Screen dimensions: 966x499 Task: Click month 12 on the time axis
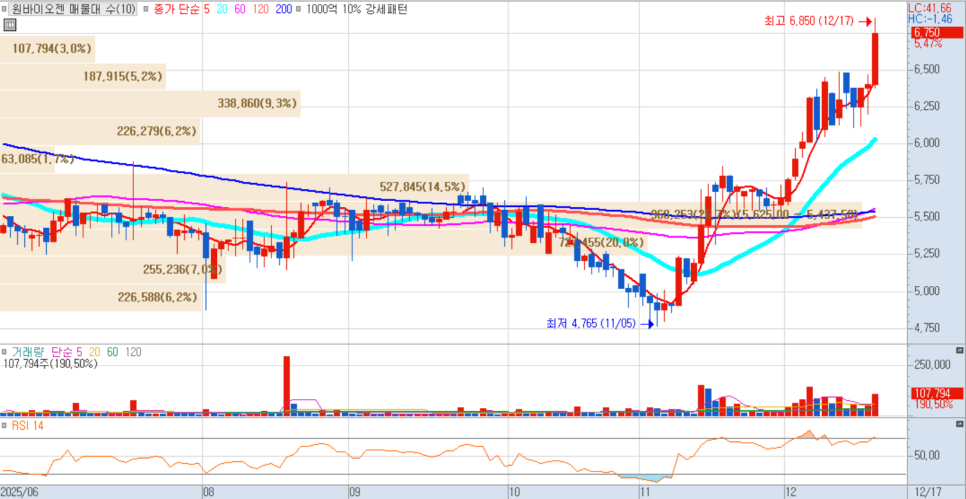[x=792, y=492]
